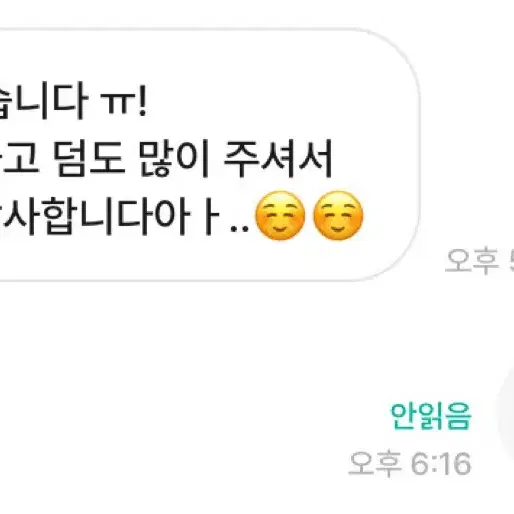Click the text line ending 습니다 ㅠ!
Viewport: 514px width, 514px height.
[73, 103]
